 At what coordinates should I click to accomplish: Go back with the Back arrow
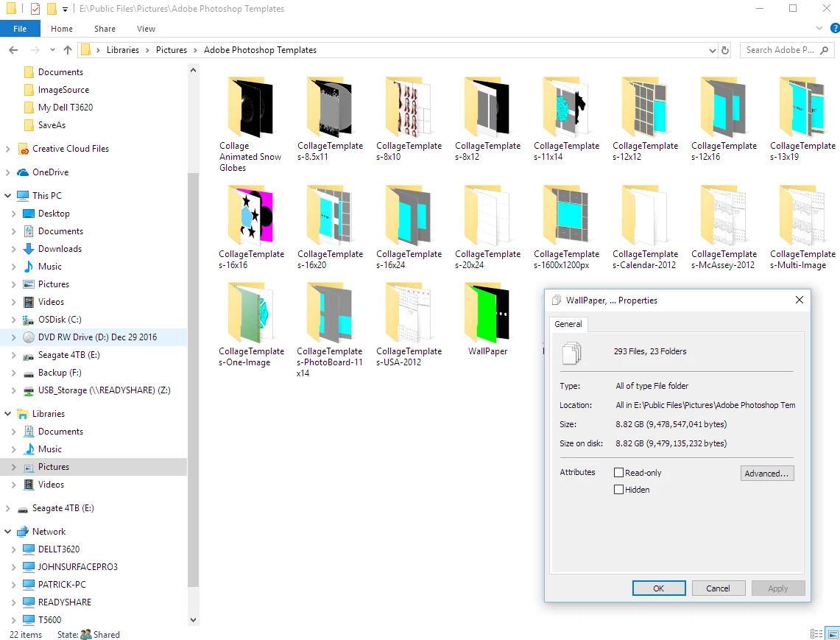pyautogui.click(x=13, y=50)
